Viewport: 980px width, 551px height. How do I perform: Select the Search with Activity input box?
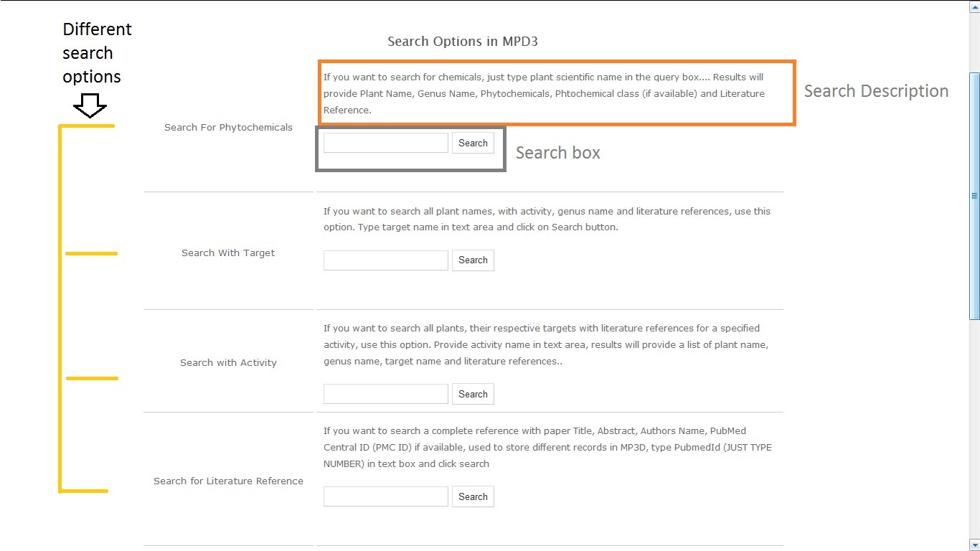(x=385, y=394)
